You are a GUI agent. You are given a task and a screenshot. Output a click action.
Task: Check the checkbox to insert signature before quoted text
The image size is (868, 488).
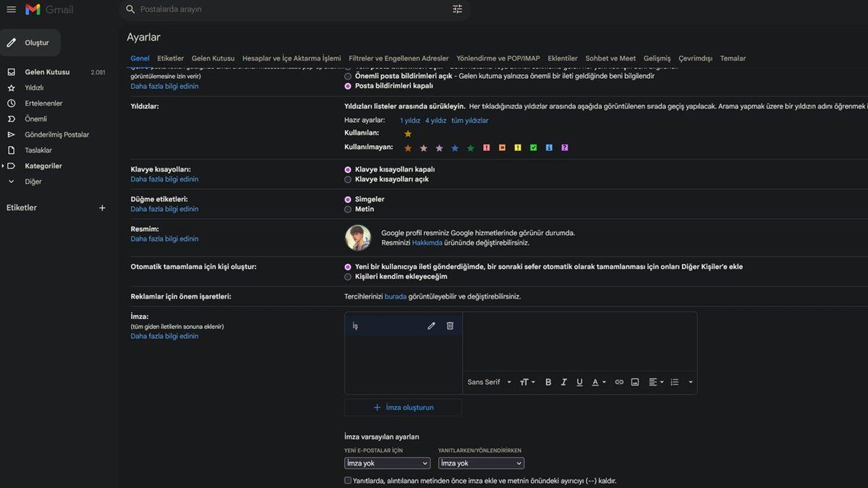[x=347, y=480]
